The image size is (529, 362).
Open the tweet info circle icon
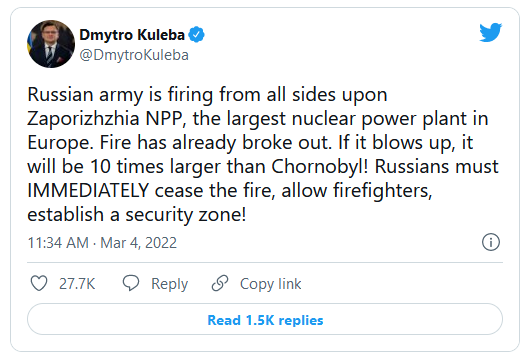point(491,242)
